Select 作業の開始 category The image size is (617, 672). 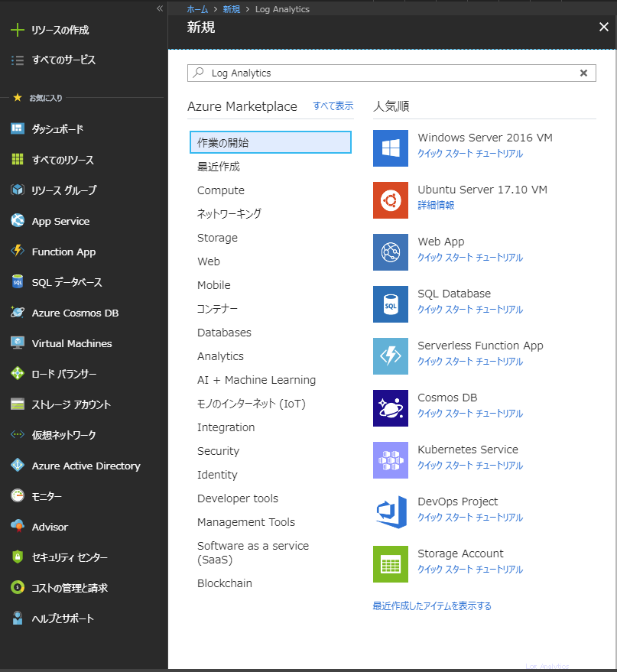271,142
